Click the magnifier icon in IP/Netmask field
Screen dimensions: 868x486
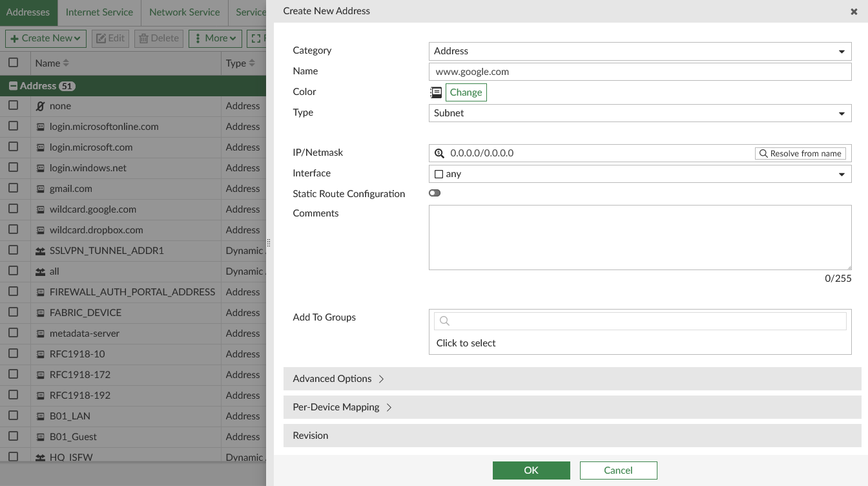tap(439, 153)
